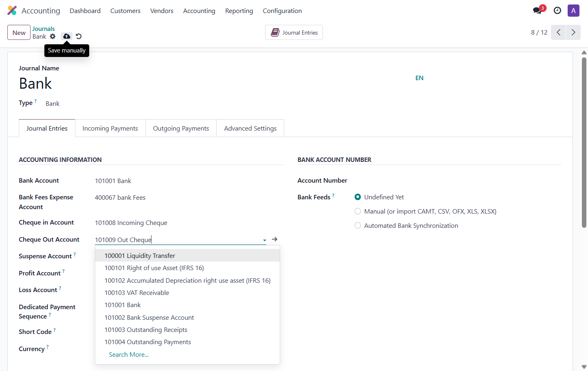
Task: Save the record manually with the cloud icon
Action: click(66, 36)
